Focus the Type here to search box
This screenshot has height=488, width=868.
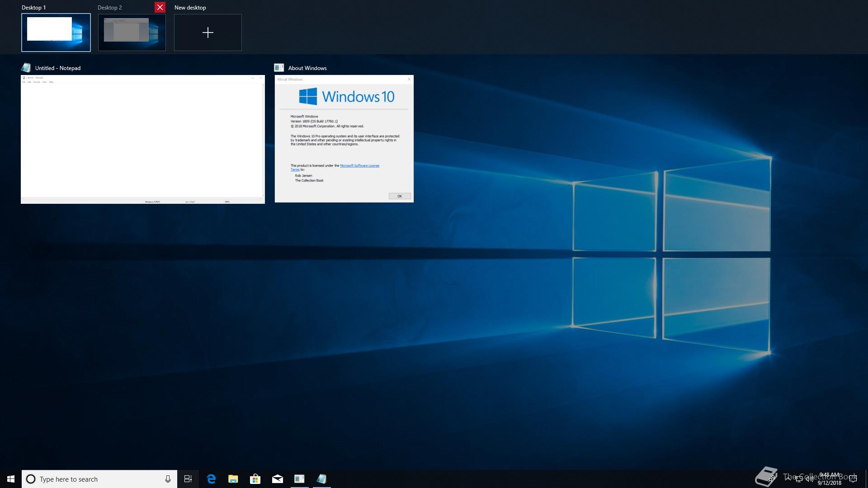click(x=99, y=479)
